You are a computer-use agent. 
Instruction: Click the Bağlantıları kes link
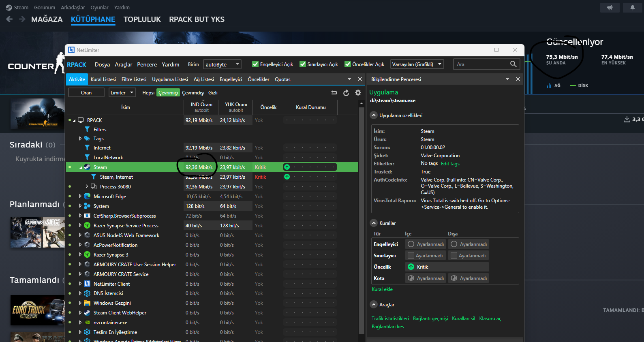[388, 327]
